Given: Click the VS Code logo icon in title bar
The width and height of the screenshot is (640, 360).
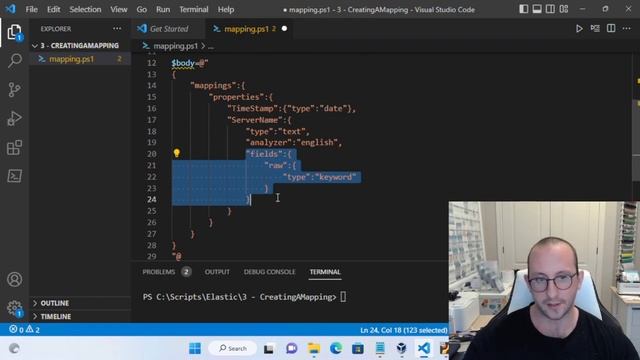Looking at the screenshot, I should 10,9.
